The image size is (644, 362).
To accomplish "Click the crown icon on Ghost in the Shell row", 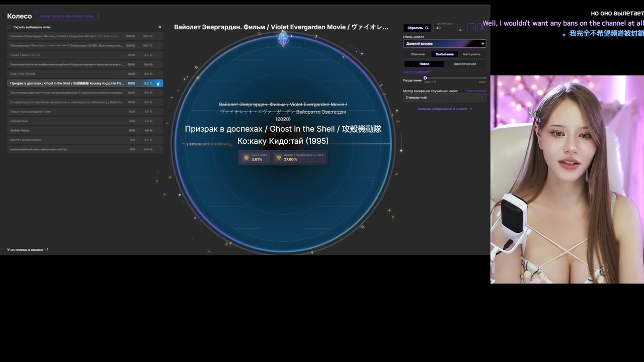I will click(158, 83).
